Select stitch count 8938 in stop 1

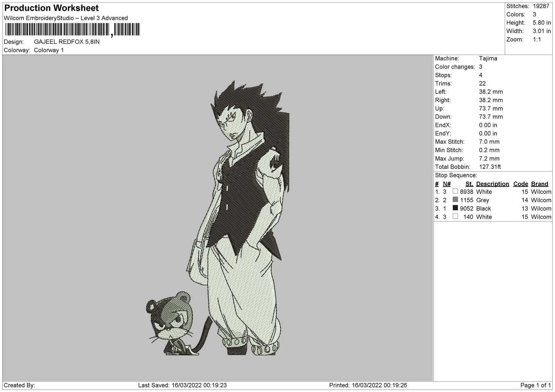tap(467, 192)
